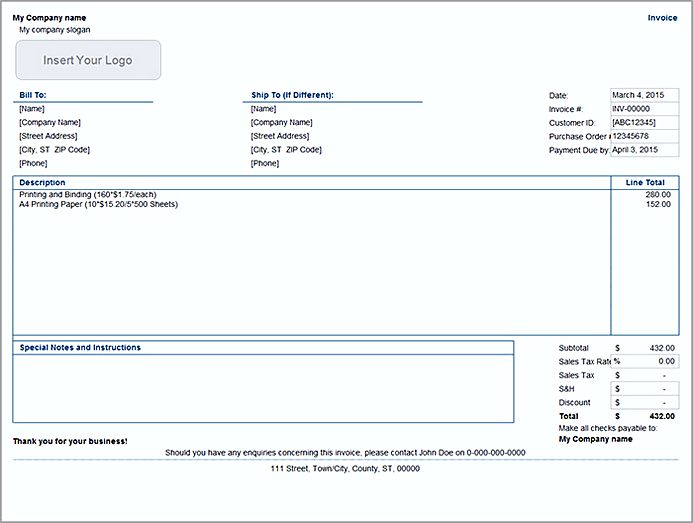The height and width of the screenshot is (523, 693).
Task: Select '[Street Address]' under Bill To
Action: tap(48, 136)
